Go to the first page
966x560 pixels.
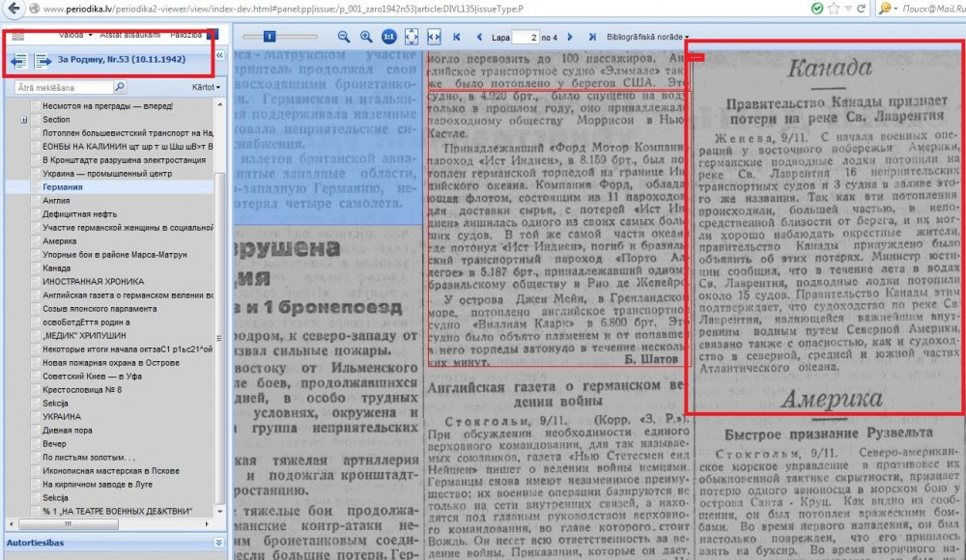coord(457,37)
